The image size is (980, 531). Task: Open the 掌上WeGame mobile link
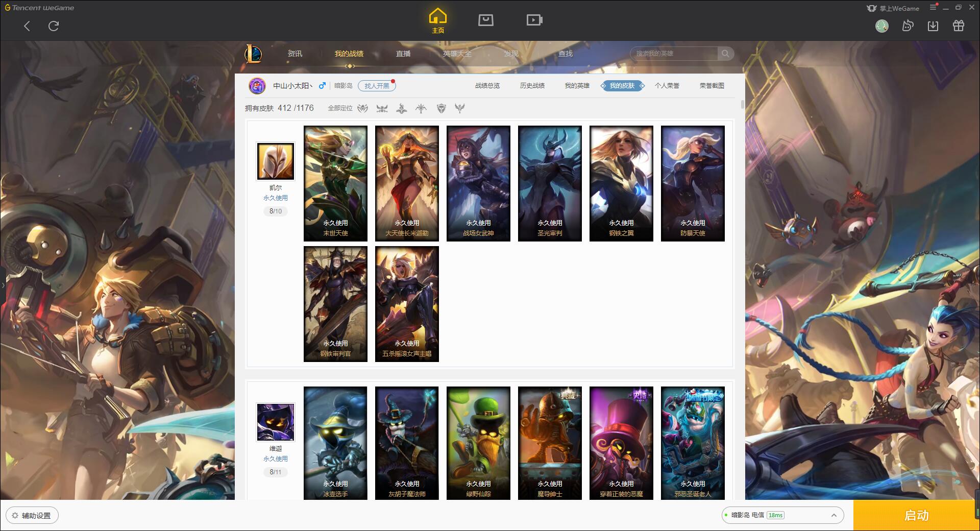click(893, 8)
